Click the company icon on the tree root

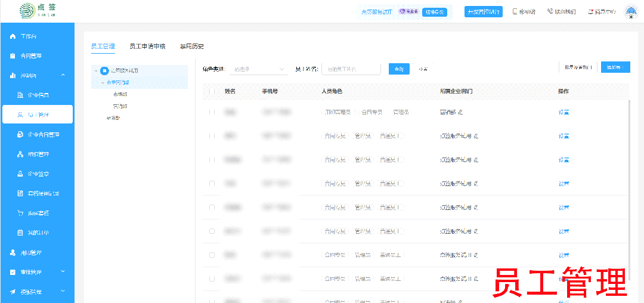tap(104, 70)
